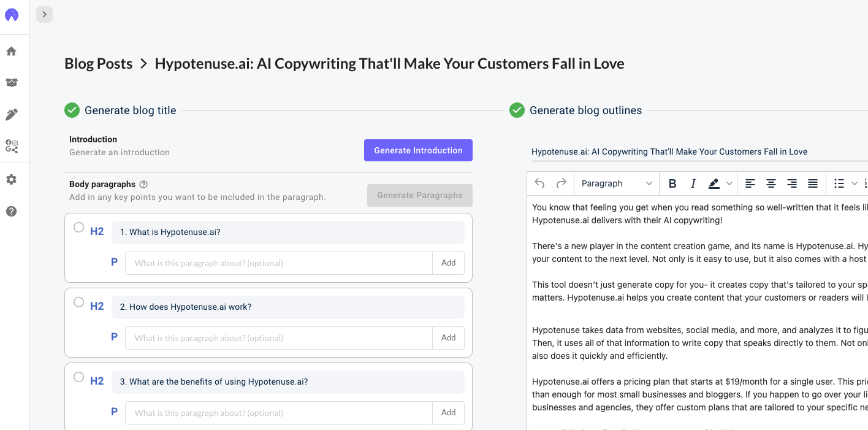Open the Paragraph style dropdown
The height and width of the screenshot is (430, 868).
[x=616, y=183]
